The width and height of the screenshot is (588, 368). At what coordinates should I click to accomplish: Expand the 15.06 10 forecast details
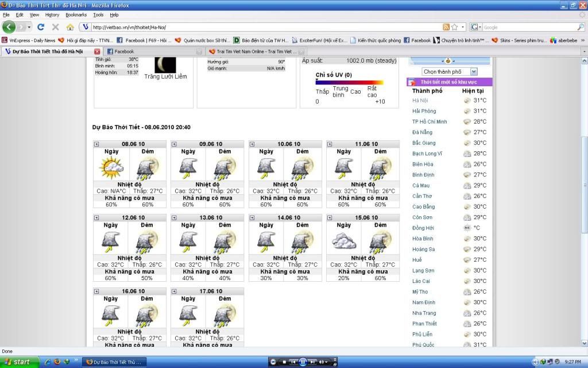click(330, 218)
